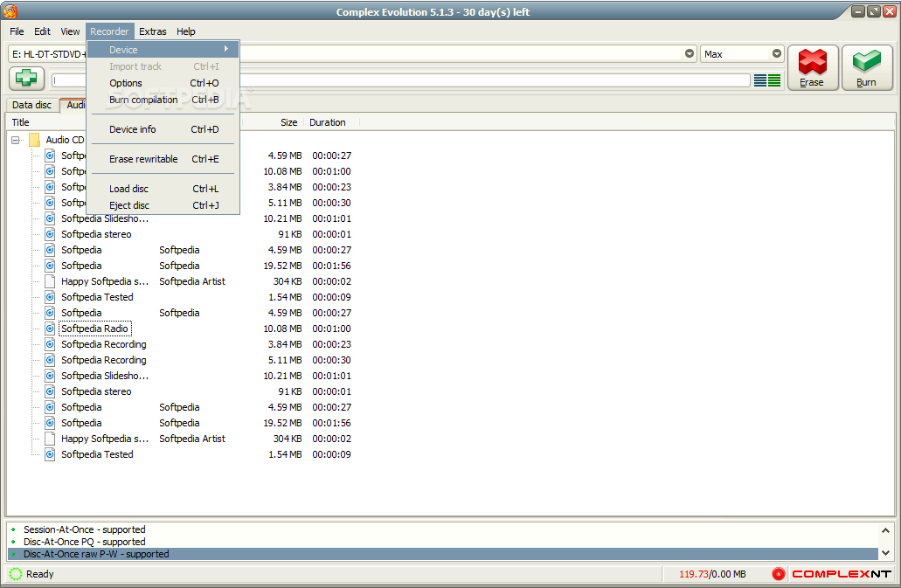Screen dimensions: 901x588
Task: Select Eject disc from menu
Action: pos(163,205)
